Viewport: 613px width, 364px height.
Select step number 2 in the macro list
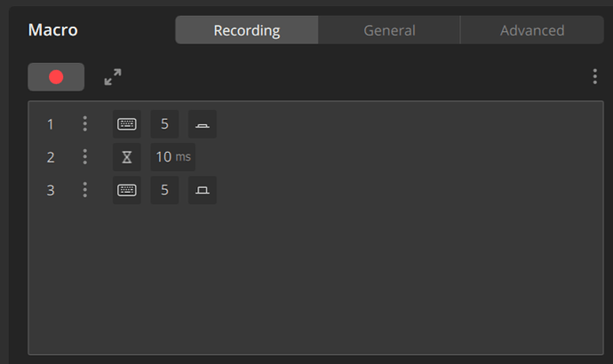coord(51,157)
